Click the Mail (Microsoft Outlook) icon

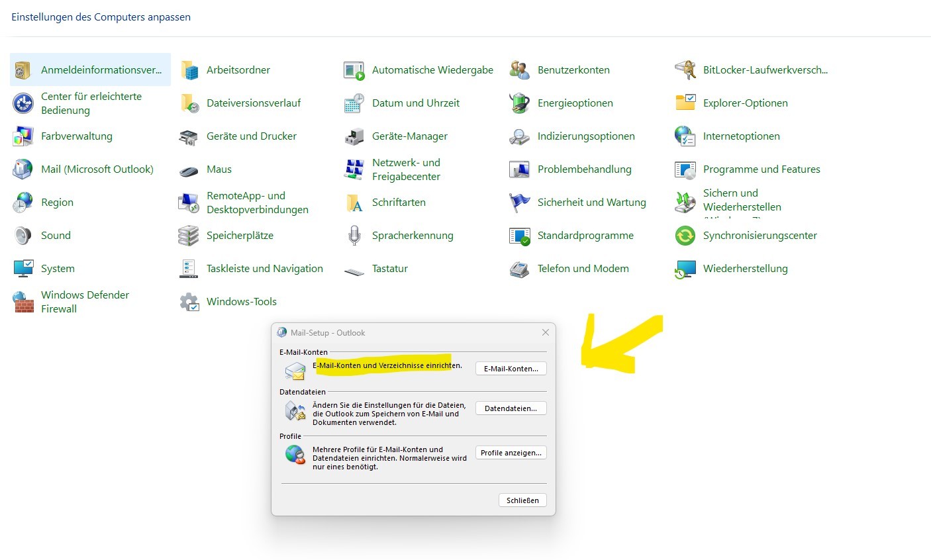pos(23,169)
